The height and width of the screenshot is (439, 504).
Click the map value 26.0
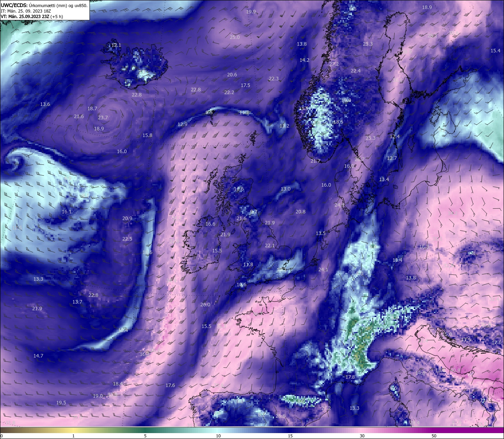[205, 305]
